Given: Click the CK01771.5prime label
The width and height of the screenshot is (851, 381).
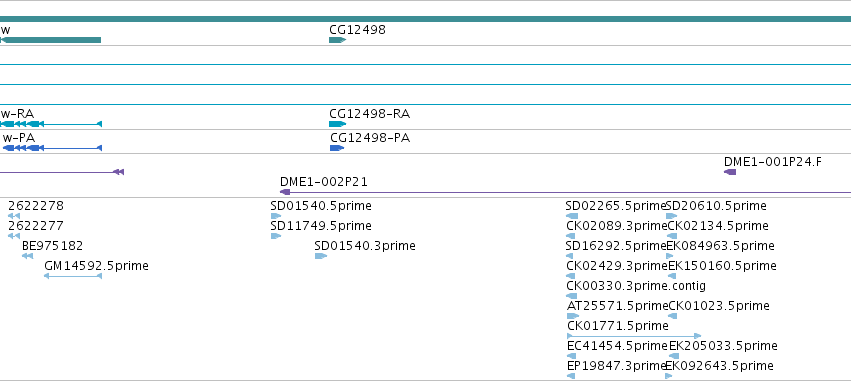Looking at the screenshot, I should point(618,326).
